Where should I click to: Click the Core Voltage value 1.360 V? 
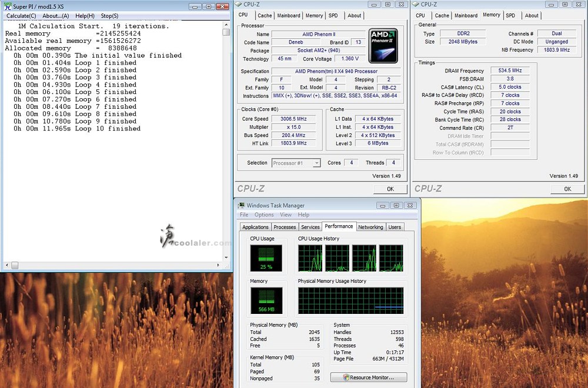coord(350,58)
